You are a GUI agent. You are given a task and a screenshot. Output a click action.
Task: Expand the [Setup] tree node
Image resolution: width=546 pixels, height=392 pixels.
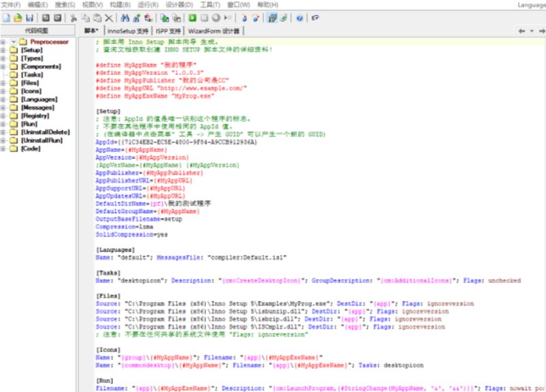(4, 50)
